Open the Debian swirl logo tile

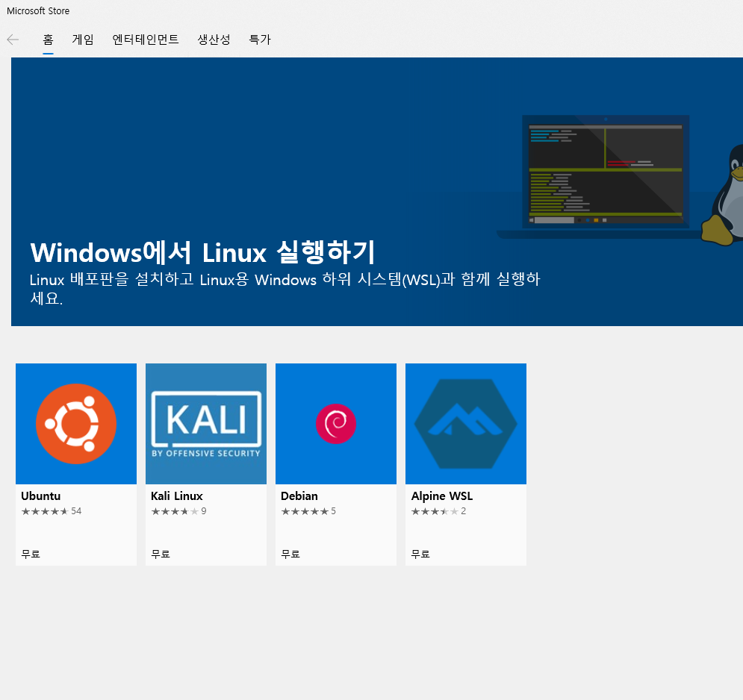pyautogui.click(x=335, y=423)
